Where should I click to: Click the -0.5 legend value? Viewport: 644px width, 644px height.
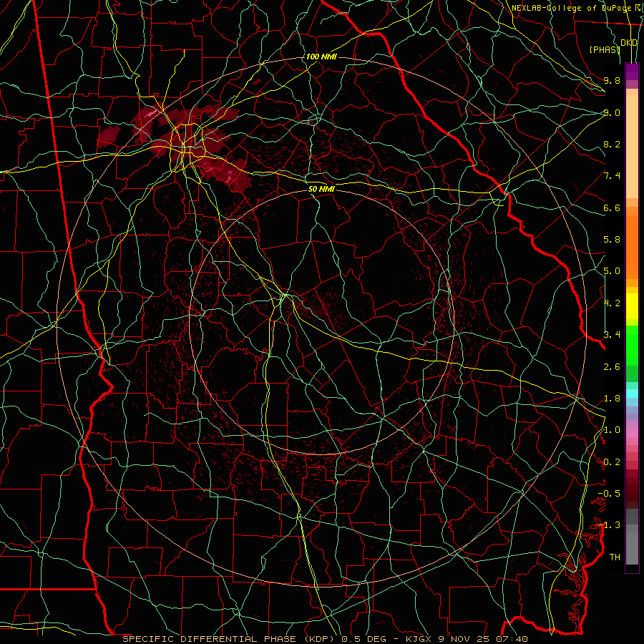(609, 493)
